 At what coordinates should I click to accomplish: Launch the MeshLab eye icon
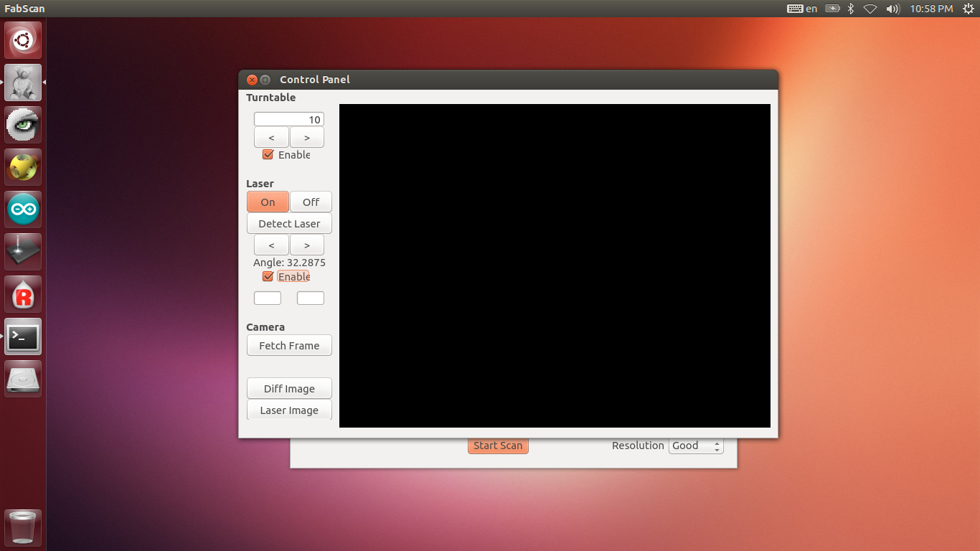23,125
